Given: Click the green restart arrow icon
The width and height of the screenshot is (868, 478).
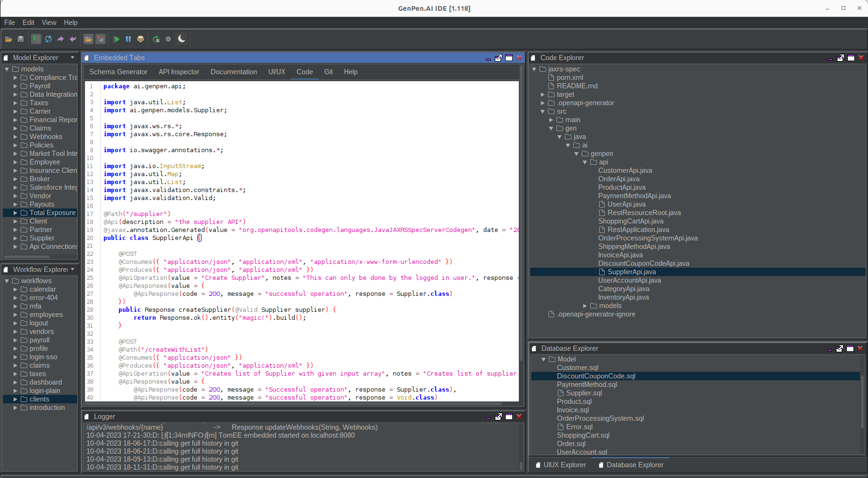Looking at the screenshot, I should tap(156, 39).
